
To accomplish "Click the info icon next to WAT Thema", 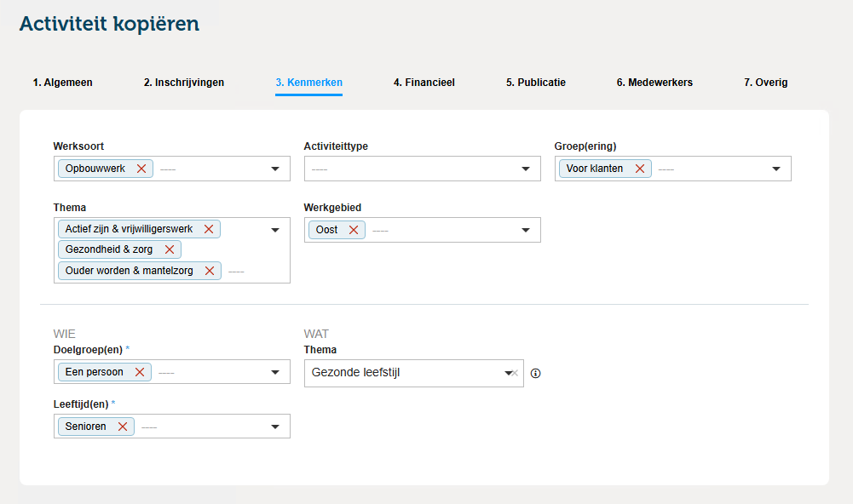I will [536, 373].
